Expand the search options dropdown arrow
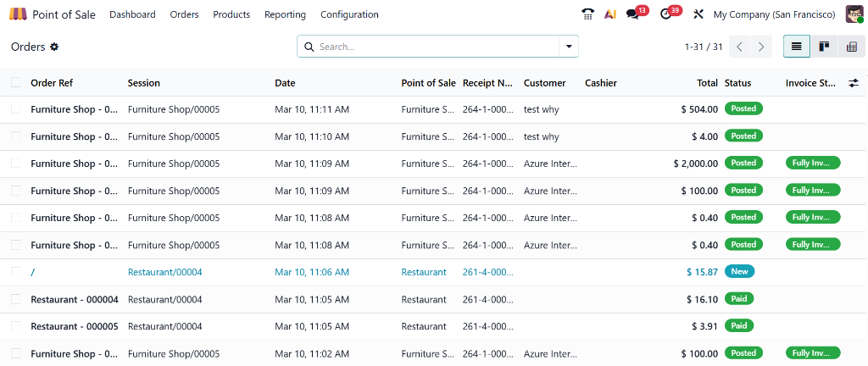Image resolution: width=868 pixels, height=366 pixels. click(x=568, y=47)
